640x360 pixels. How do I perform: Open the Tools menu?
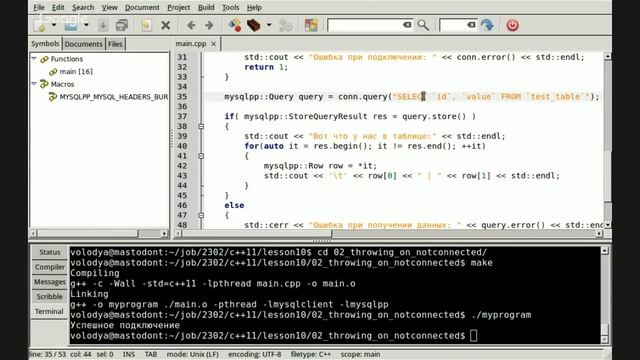pyautogui.click(x=230, y=7)
